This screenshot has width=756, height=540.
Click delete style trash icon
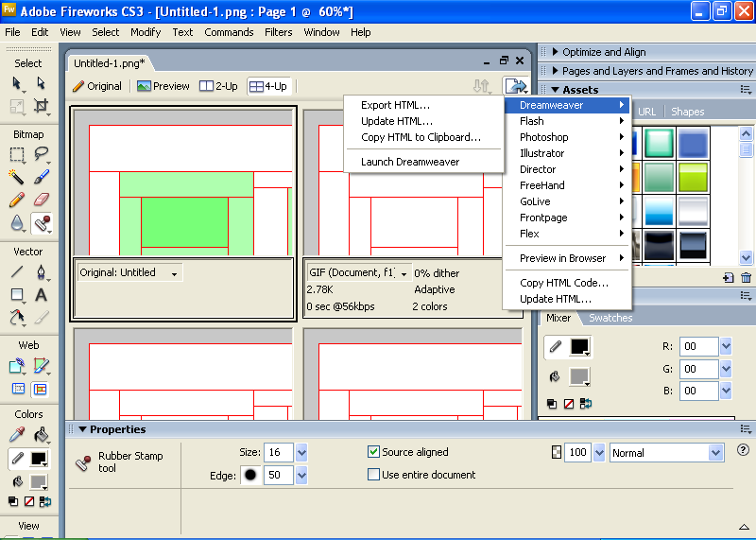746,277
